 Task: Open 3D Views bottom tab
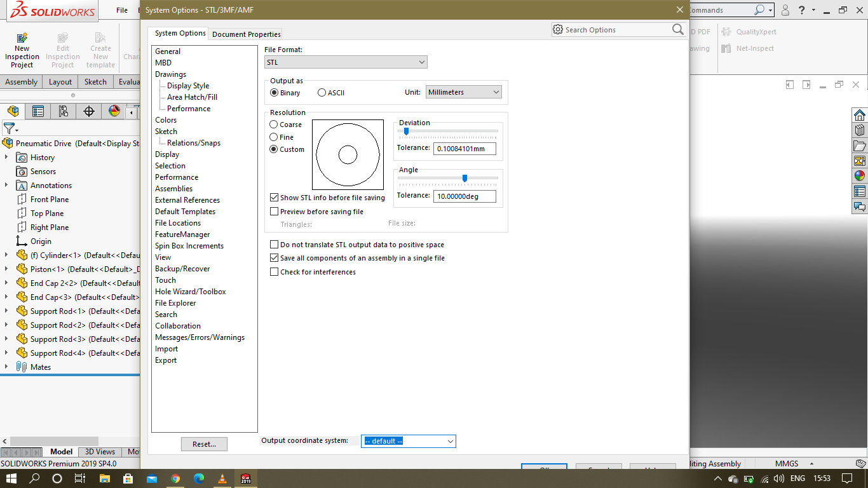point(100,452)
